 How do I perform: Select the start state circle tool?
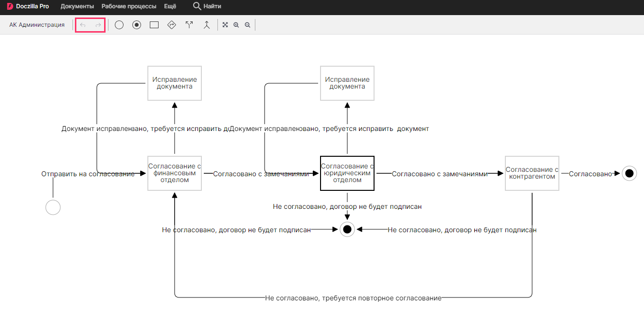click(119, 25)
